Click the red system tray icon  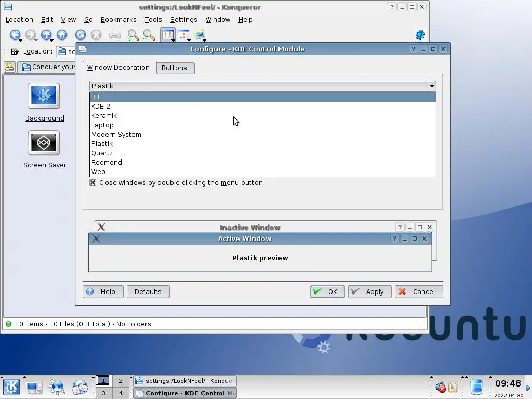(441, 387)
